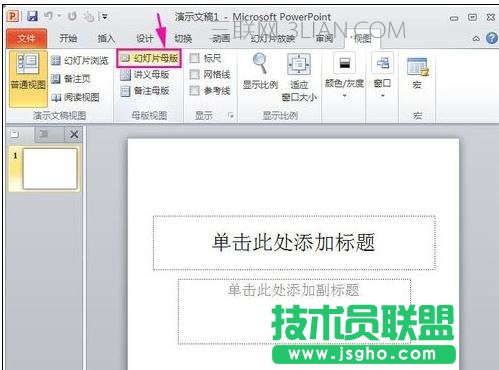The height and width of the screenshot is (370, 499).
Task: Click the title placeholder 单击此处添加标题
Action: click(294, 243)
